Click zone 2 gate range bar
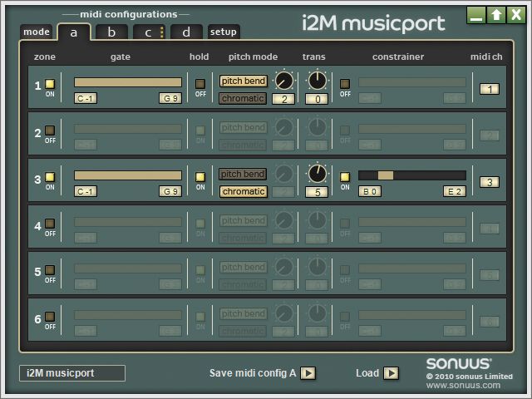Image resolution: width=532 pixels, height=399 pixels. click(128, 129)
